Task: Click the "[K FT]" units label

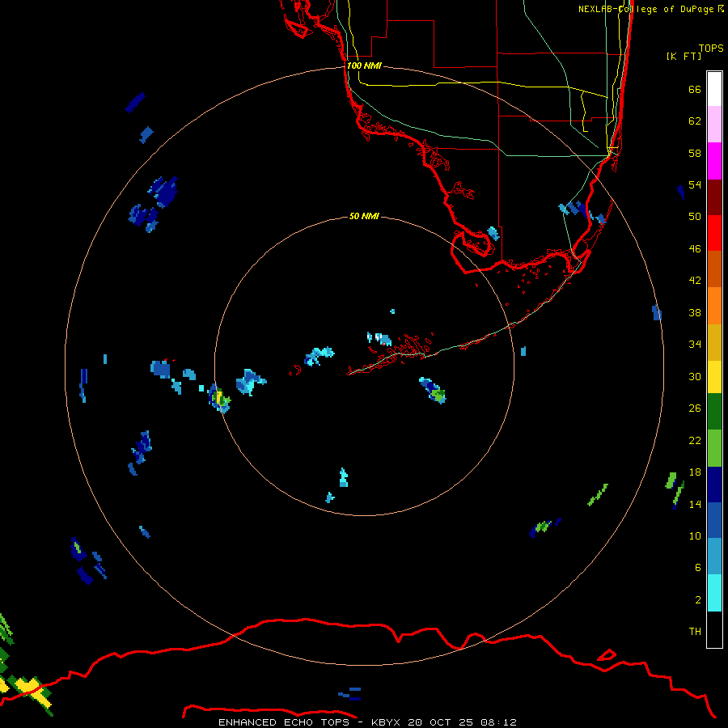Action: (x=684, y=56)
